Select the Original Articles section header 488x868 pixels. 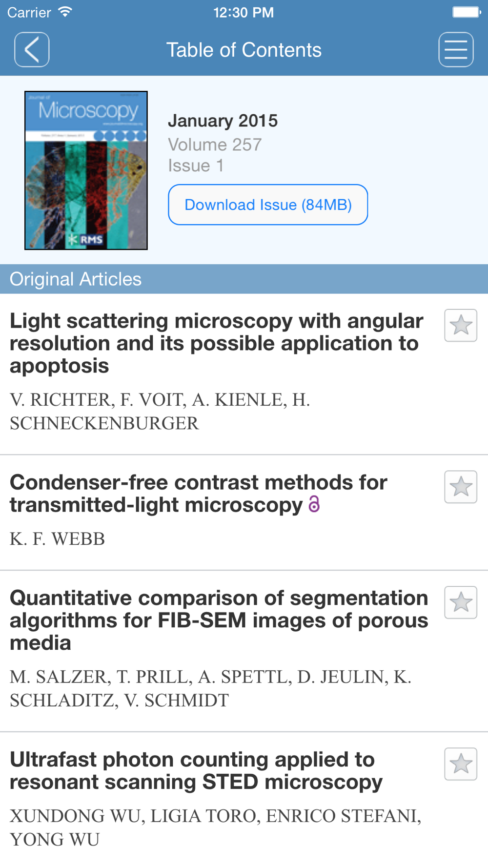coord(244,279)
